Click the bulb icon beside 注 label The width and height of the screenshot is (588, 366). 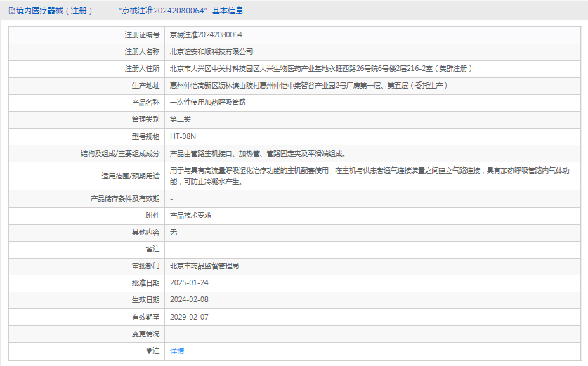(x=149, y=351)
